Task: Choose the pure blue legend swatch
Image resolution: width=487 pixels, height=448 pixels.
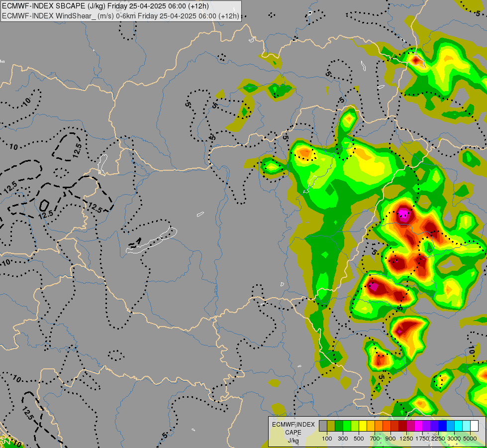Action: coord(442,426)
